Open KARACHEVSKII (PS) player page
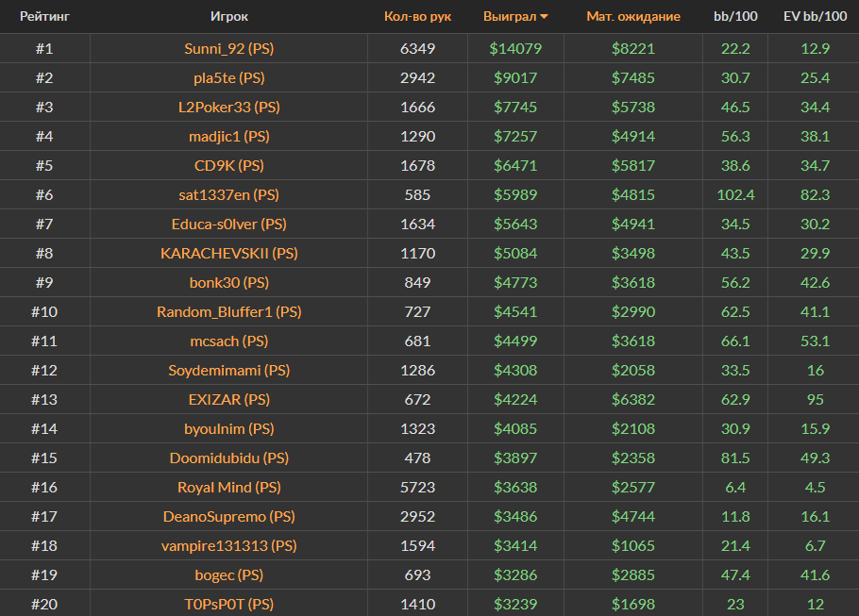859x616 pixels. point(229,253)
